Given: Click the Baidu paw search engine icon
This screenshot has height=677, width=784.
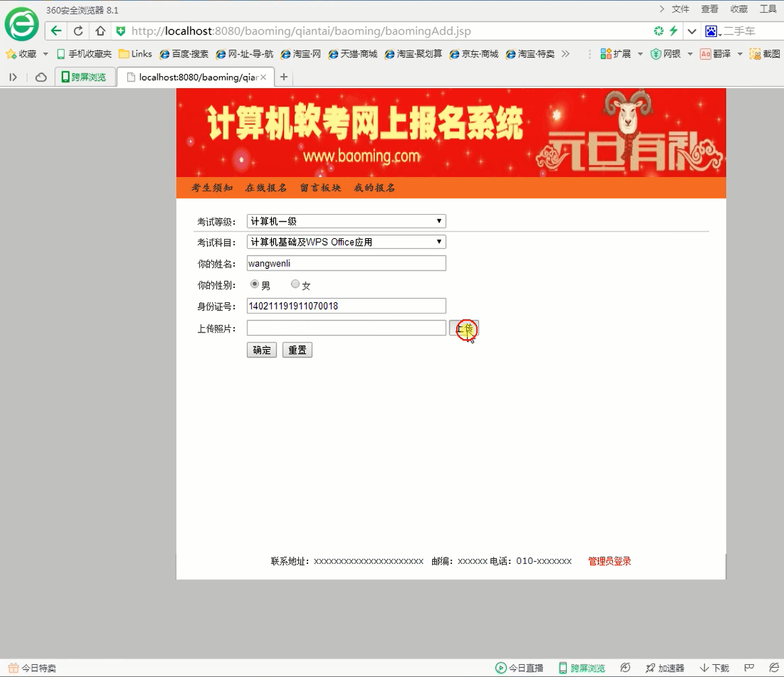Looking at the screenshot, I should pos(711,32).
